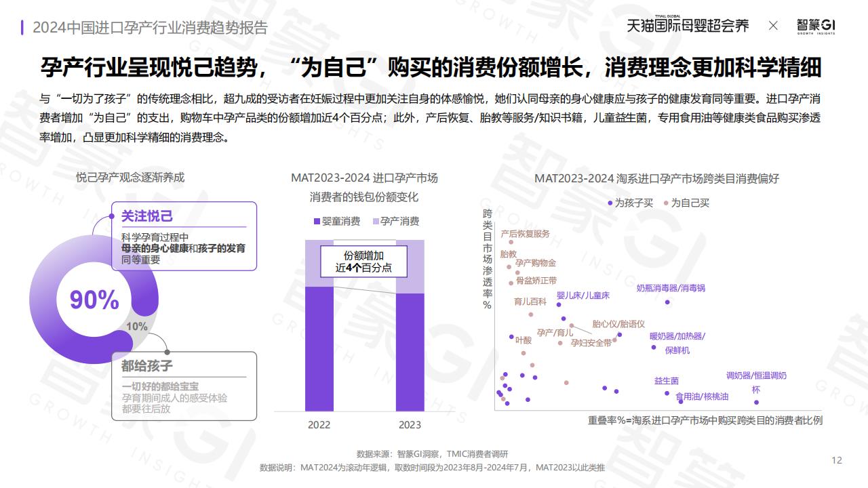Image resolution: width=868 pixels, height=488 pixels.
Task: Click the 食用油/核桃油 scatter label
Action: click(x=702, y=396)
